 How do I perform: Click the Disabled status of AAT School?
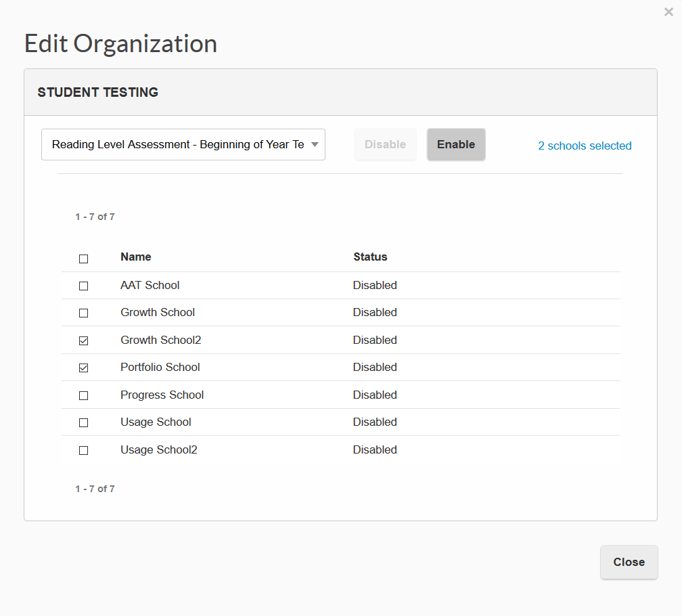[375, 285]
